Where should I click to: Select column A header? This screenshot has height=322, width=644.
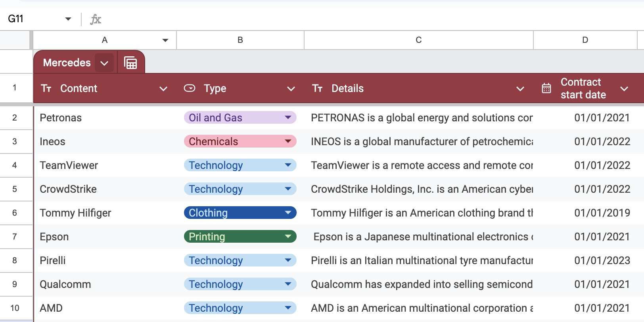point(105,40)
